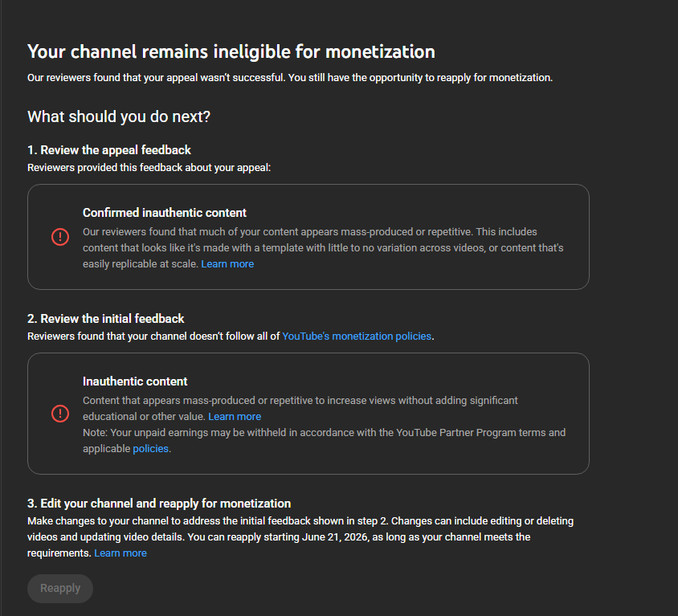Open Learn more link after 'educational or other value'

click(x=235, y=416)
